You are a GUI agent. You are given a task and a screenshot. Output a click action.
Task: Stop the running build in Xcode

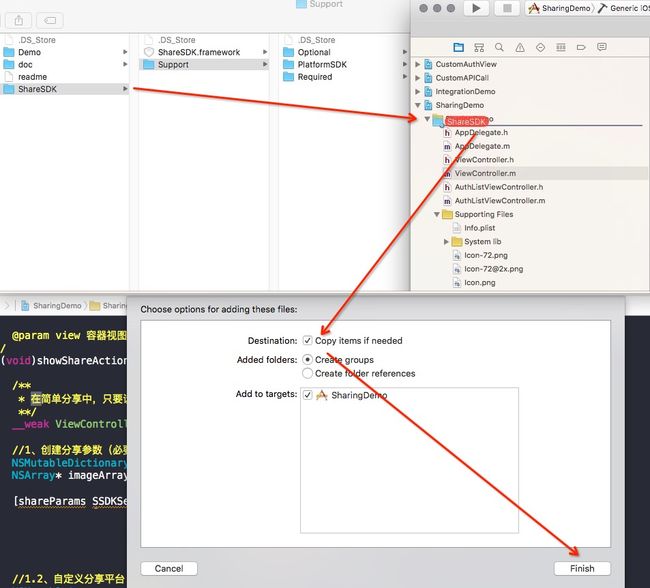click(507, 8)
